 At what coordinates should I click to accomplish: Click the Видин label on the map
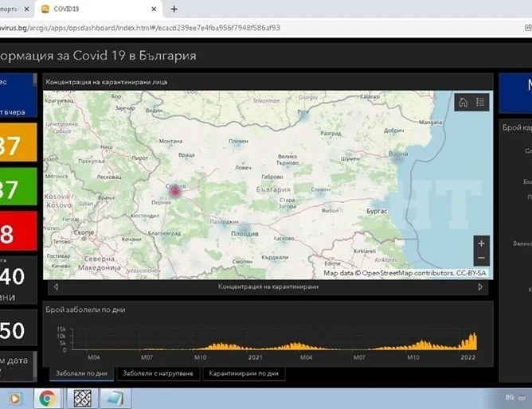pos(154,111)
